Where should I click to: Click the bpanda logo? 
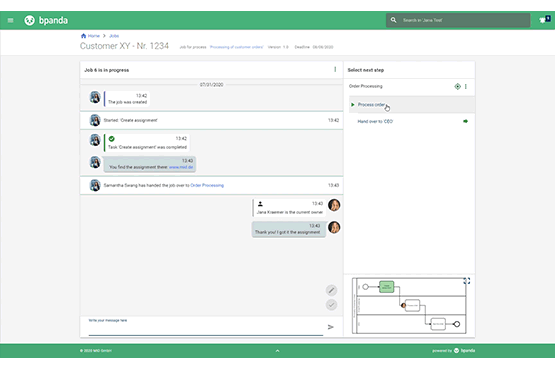click(x=46, y=21)
